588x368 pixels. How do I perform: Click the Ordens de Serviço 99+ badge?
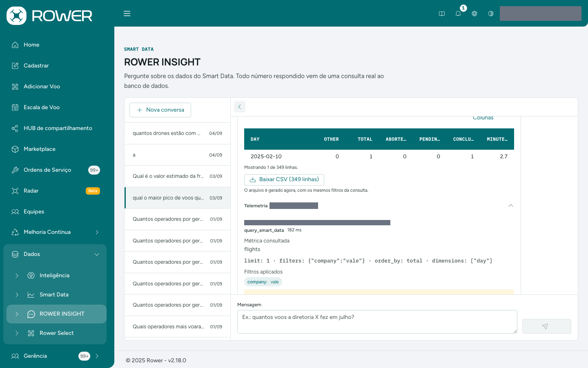pos(94,170)
